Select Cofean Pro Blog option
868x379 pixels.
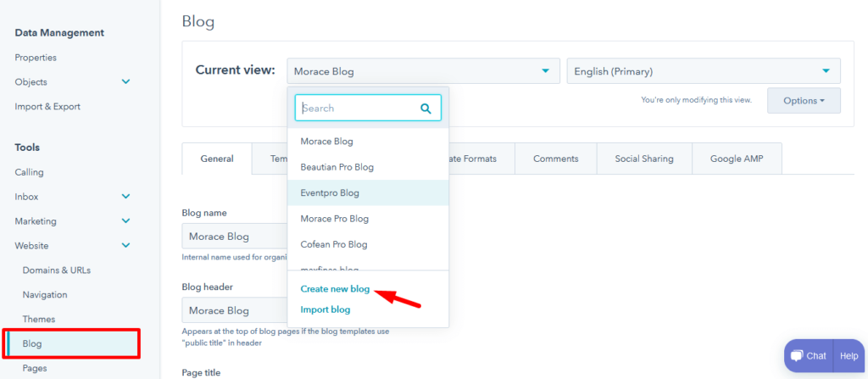(368, 244)
